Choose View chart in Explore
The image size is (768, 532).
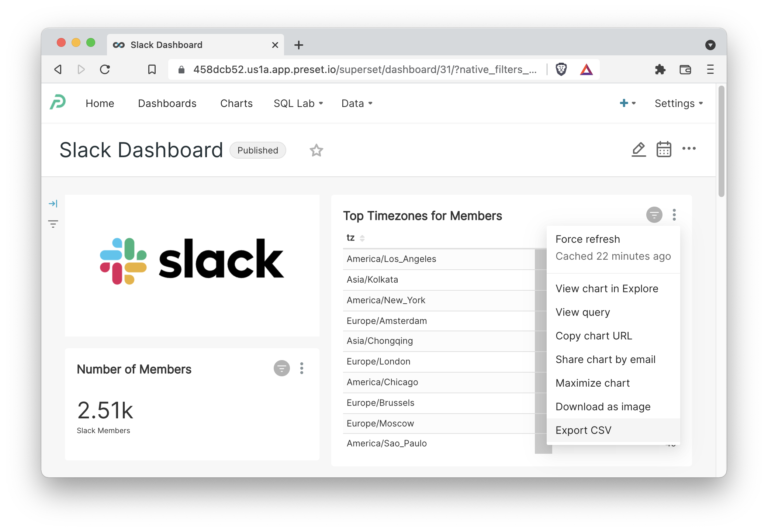pos(606,289)
